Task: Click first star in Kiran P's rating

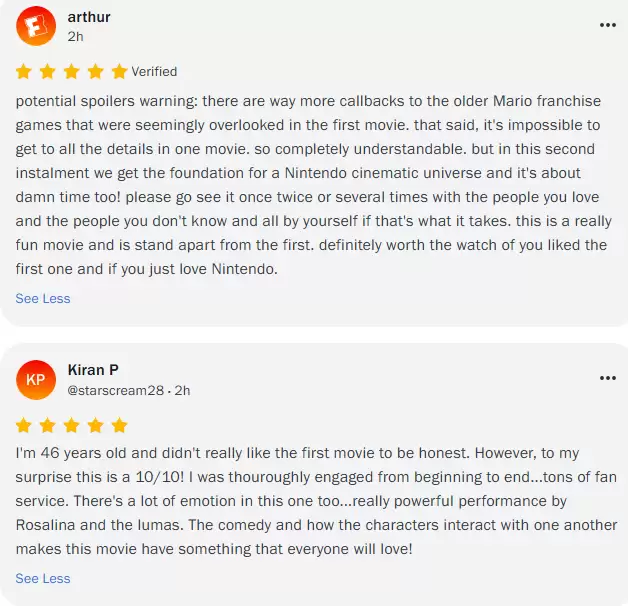Action: [24, 426]
